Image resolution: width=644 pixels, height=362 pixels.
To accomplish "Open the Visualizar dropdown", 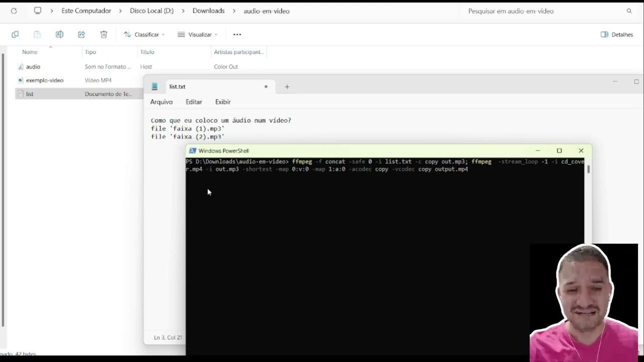I will [198, 34].
